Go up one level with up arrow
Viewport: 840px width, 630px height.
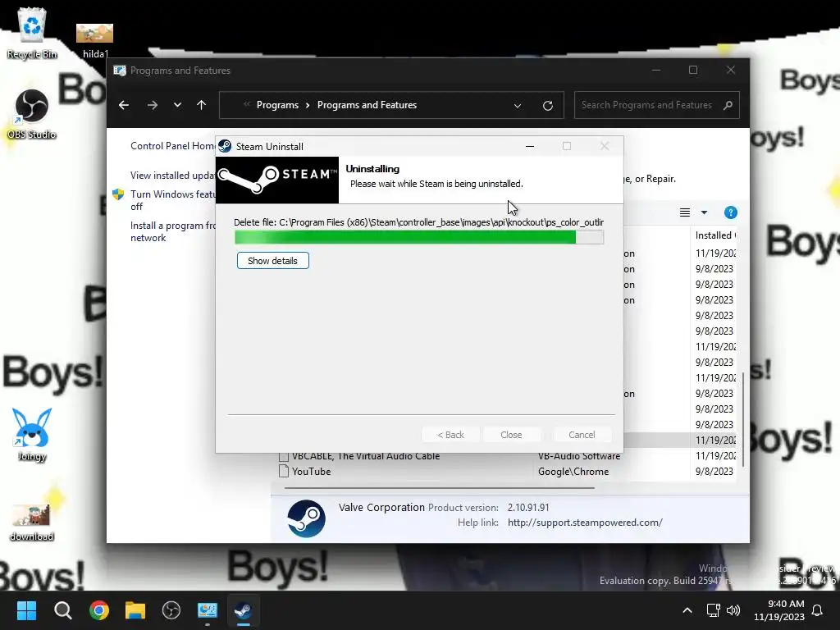(x=202, y=105)
